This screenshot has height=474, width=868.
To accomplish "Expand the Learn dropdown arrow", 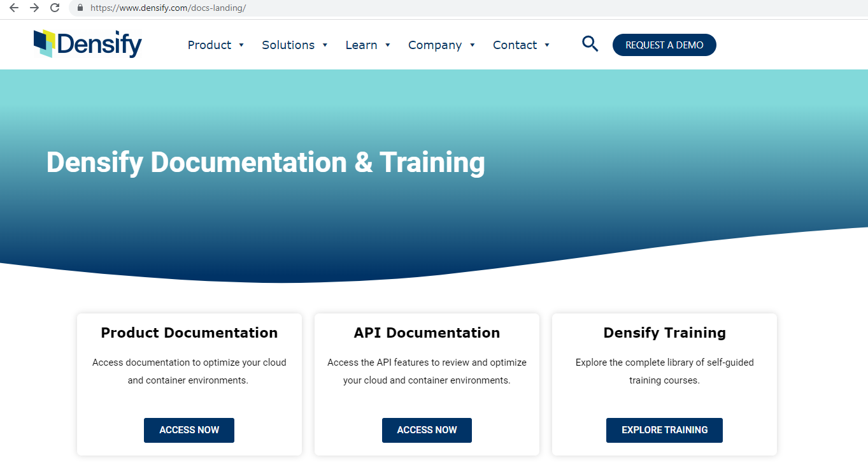I will [x=388, y=45].
